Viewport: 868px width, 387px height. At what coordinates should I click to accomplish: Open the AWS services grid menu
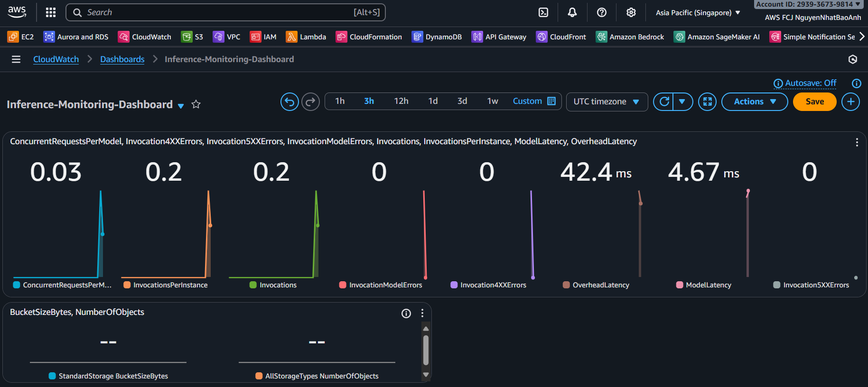click(x=51, y=12)
